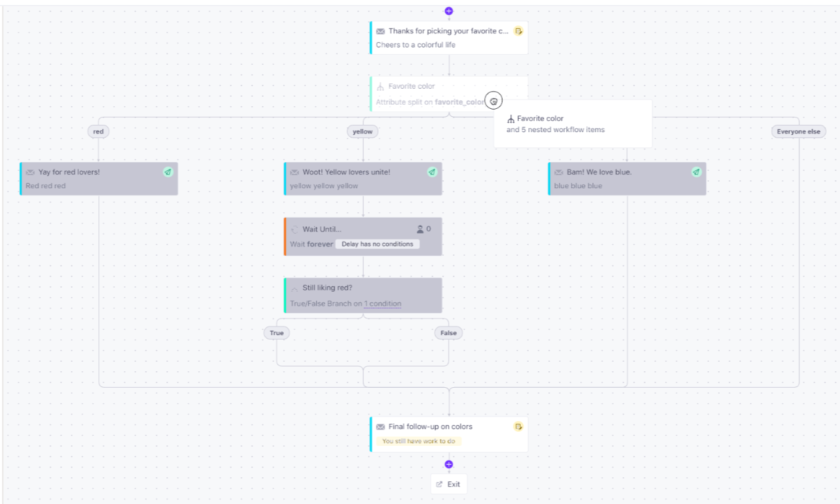
Task: Click the external link icon on Exit
Action: 439,485
